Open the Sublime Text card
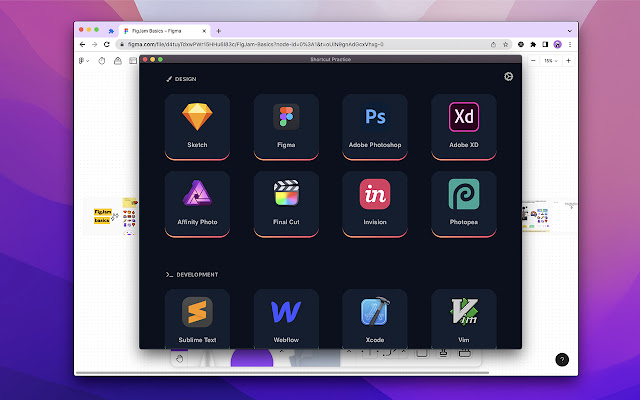Viewport: 640px width, 400px height. pyautogui.click(x=197, y=319)
